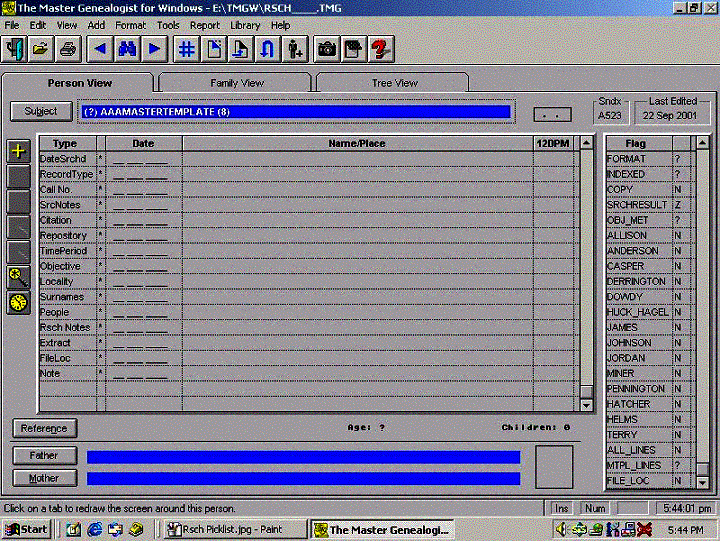Click the yellow key sidebar icon
Image resolution: width=720 pixels, height=541 pixels.
[18, 277]
